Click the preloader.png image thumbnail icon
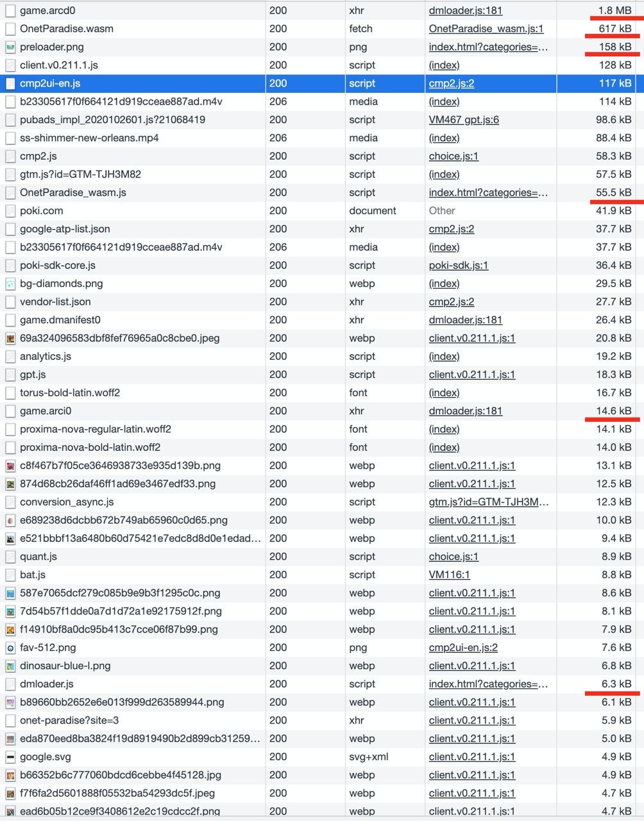The height and width of the screenshot is (821, 644). coord(10,47)
